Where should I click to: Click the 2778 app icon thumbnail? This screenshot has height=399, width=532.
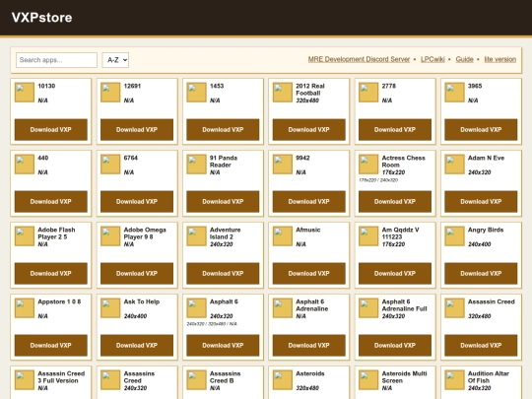click(x=368, y=93)
